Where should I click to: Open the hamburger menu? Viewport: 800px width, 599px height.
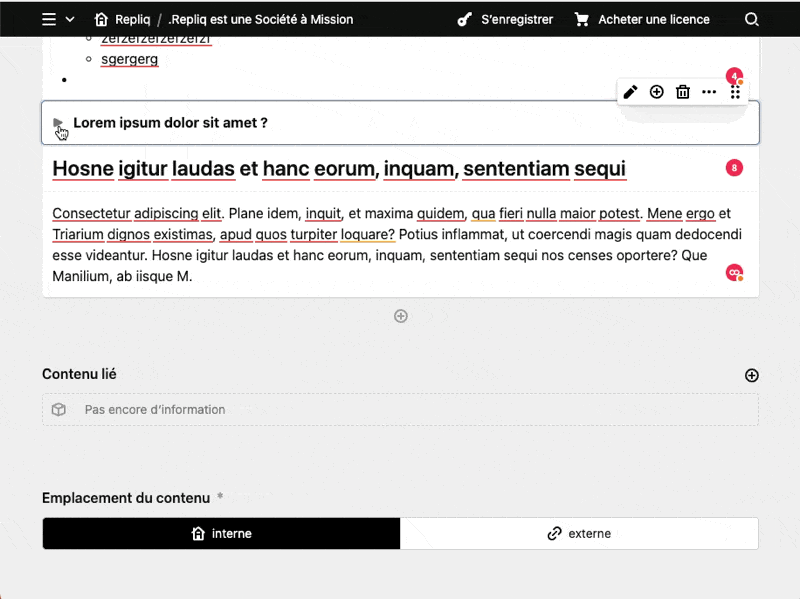pyautogui.click(x=49, y=19)
